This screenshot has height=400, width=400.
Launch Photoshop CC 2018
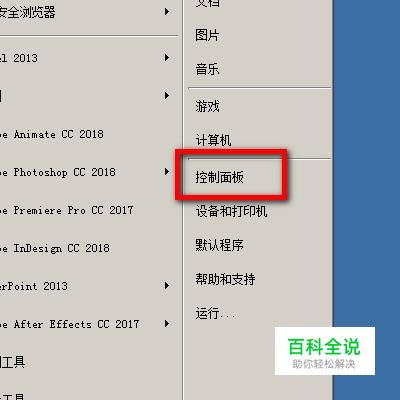58,172
